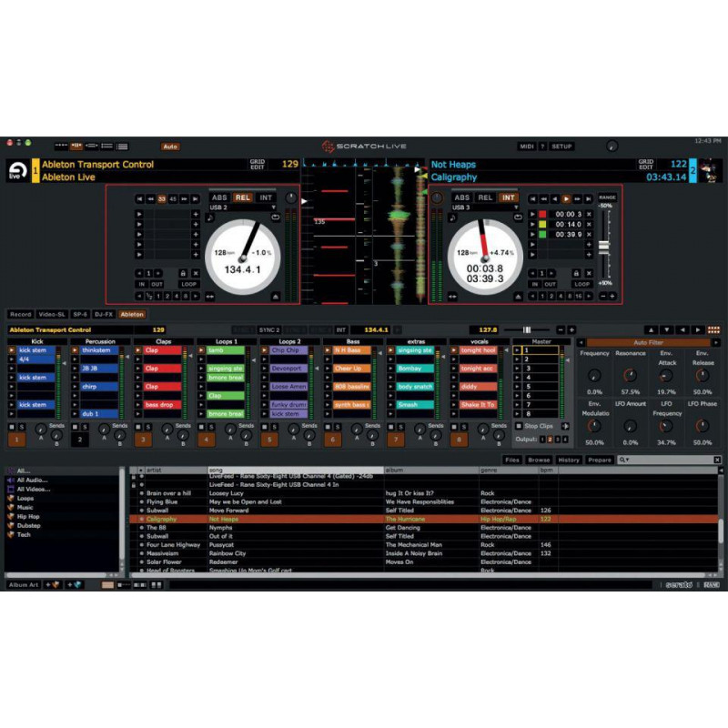Toggle 33 RPM on the left deck
728x728 pixels.
(x=162, y=198)
